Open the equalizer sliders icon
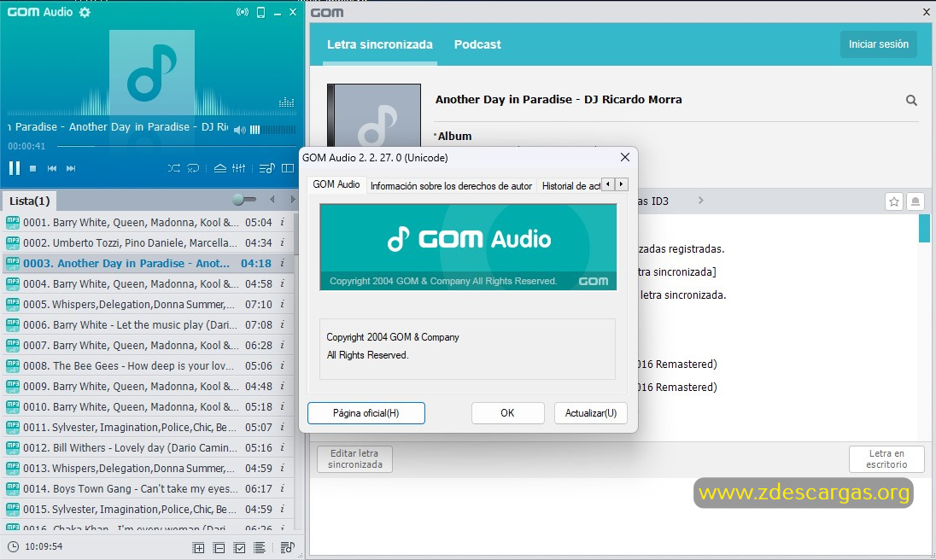Screen dimensions: 936x560 [x=239, y=168]
